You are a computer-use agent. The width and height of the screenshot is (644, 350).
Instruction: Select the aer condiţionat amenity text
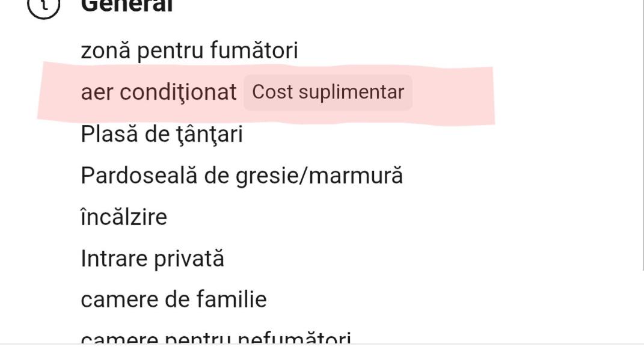[159, 92]
